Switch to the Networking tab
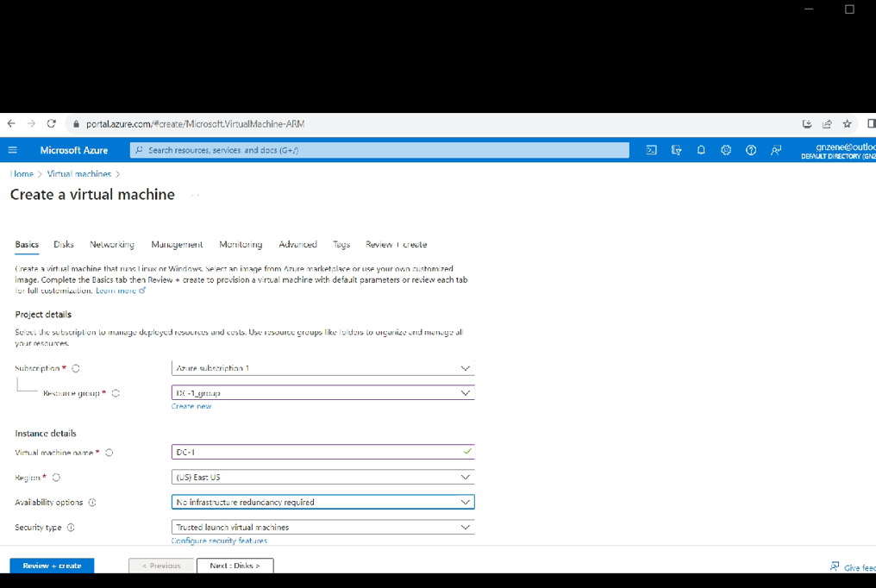This screenshot has height=588, width=876. [x=112, y=245]
